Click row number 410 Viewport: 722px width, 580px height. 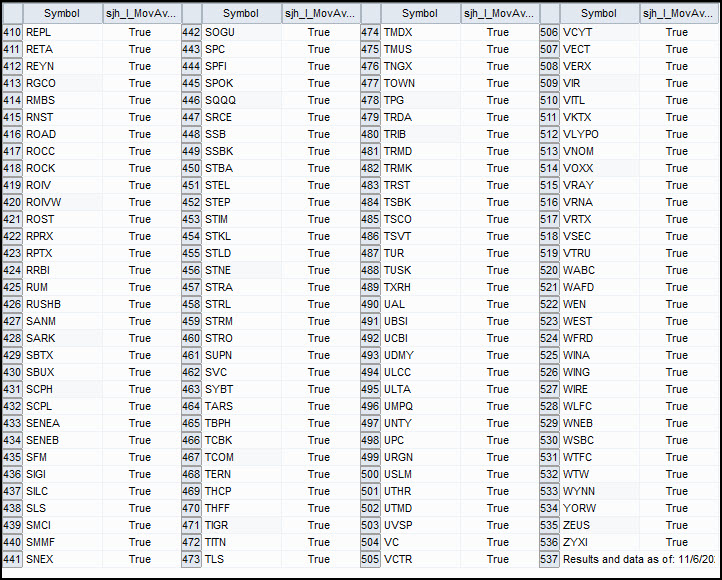12,32
